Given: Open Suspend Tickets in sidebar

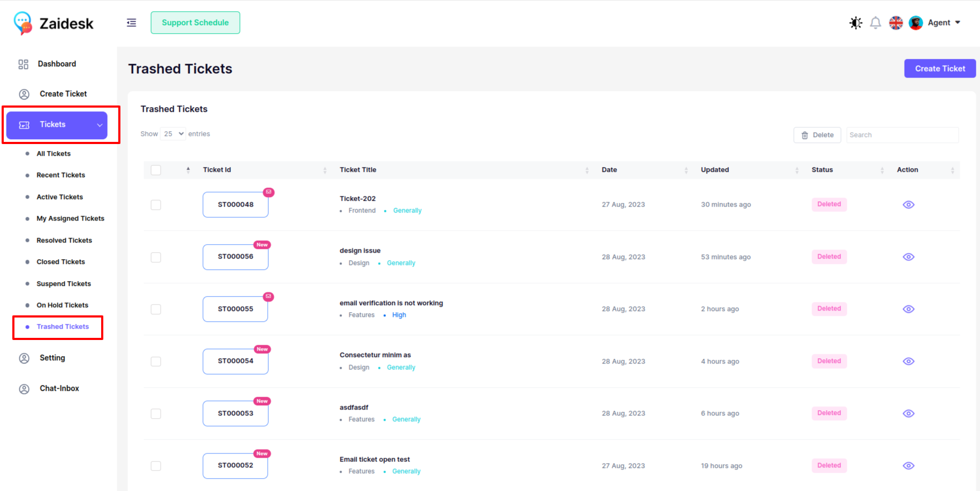Looking at the screenshot, I should point(64,284).
